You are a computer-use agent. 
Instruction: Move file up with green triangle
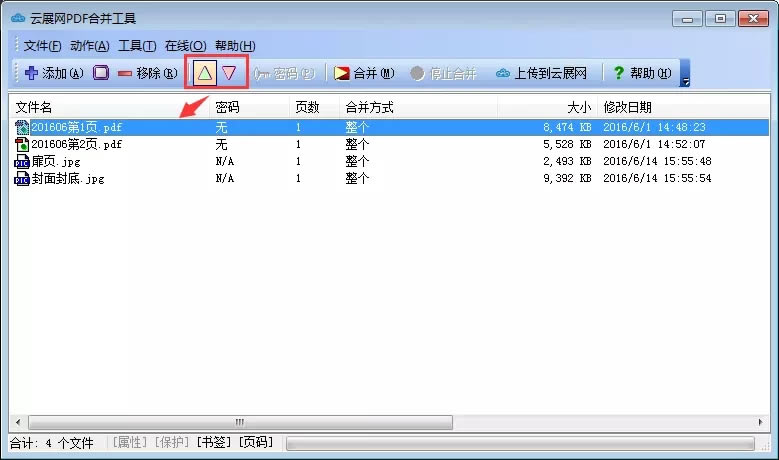(x=205, y=73)
